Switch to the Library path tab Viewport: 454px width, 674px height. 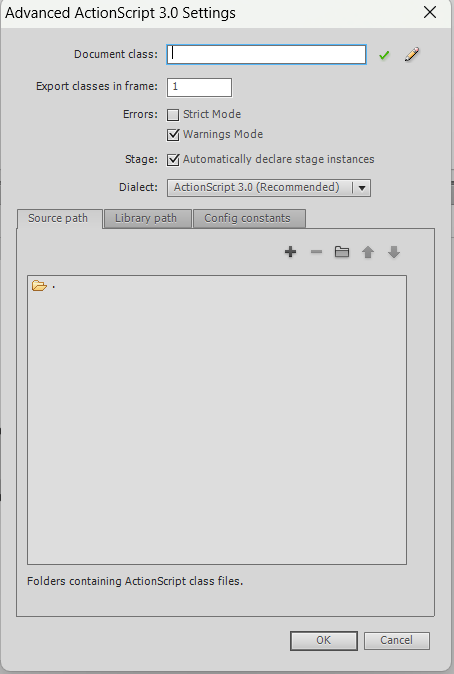(x=147, y=219)
